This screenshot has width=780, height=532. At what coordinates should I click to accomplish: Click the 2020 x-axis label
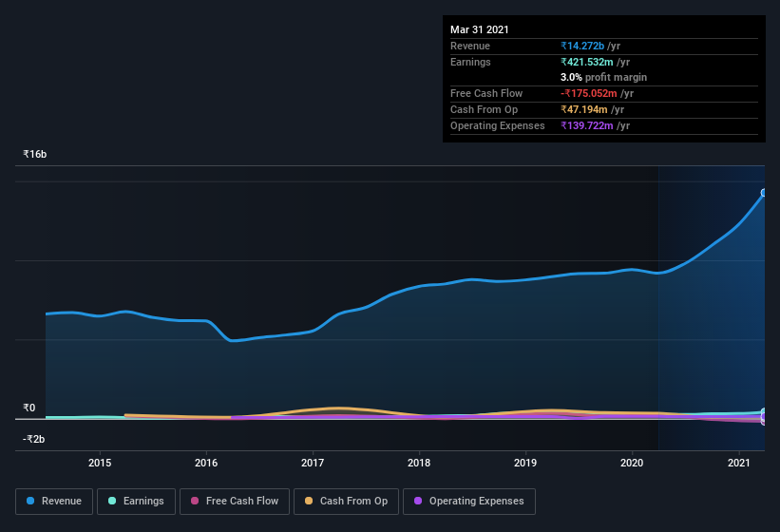coord(632,463)
